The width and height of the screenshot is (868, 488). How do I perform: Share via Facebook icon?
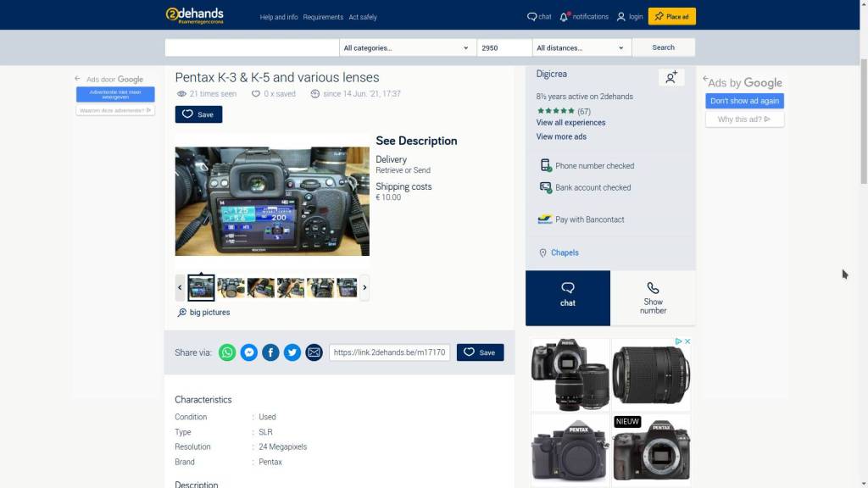pyautogui.click(x=270, y=352)
